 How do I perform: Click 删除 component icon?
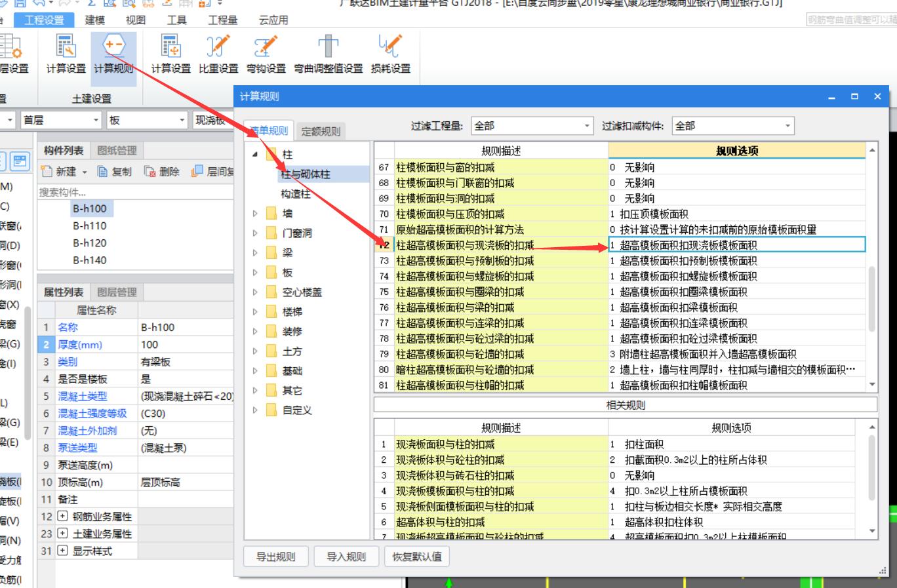(150, 172)
